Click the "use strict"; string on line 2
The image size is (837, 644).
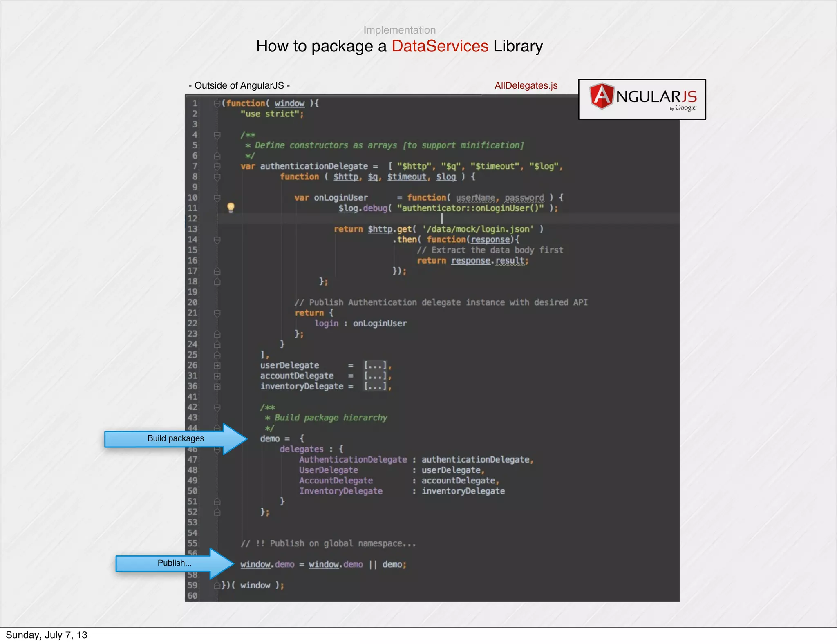click(x=272, y=114)
